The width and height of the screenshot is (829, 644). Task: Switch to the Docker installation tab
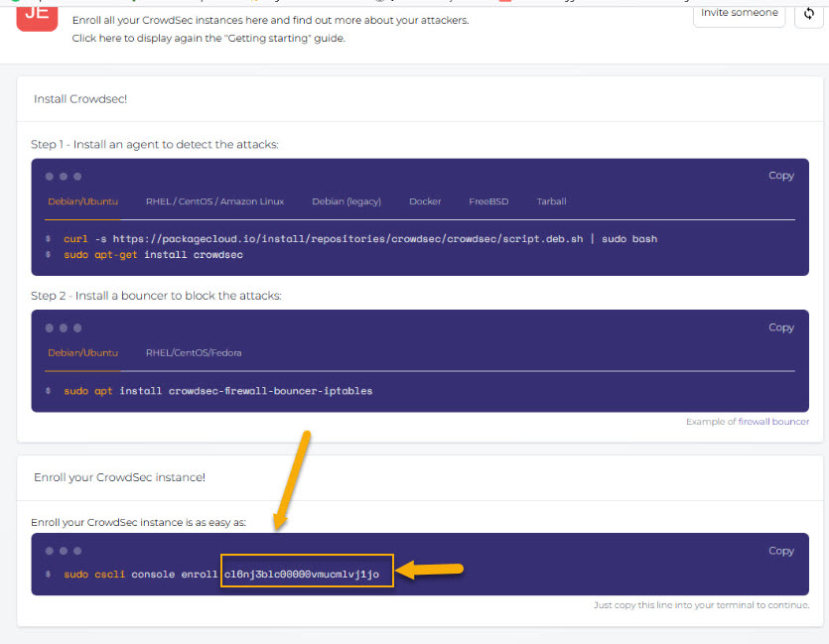click(x=425, y=200)
